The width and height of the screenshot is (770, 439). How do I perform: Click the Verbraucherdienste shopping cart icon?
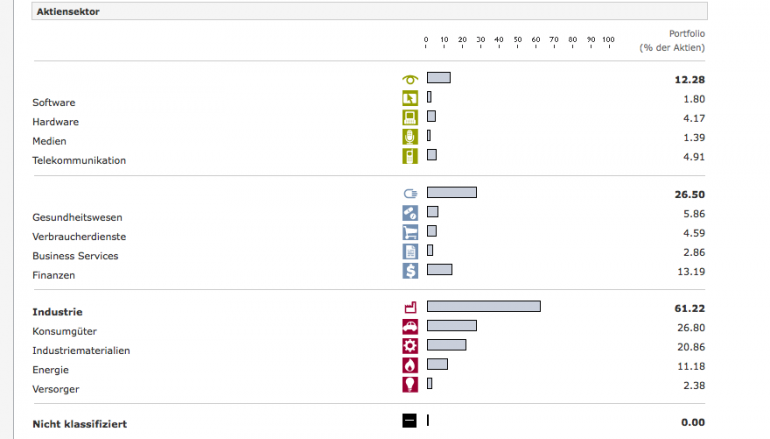[x=409, y=232]
